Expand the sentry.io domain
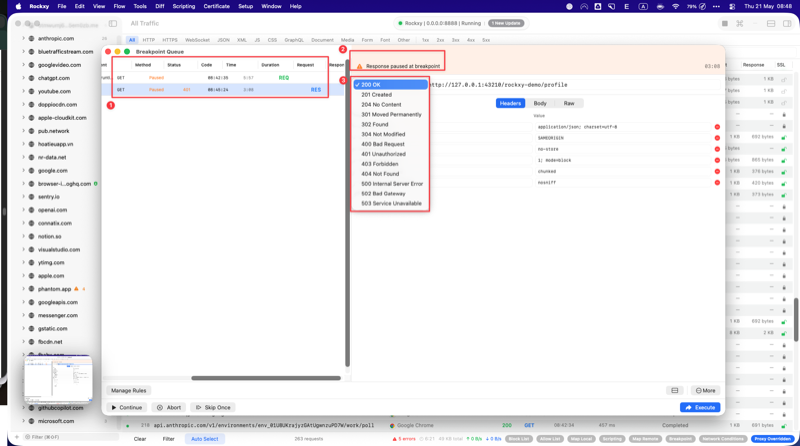The height and width of the screenshot is (446, 800). point(23,196)
